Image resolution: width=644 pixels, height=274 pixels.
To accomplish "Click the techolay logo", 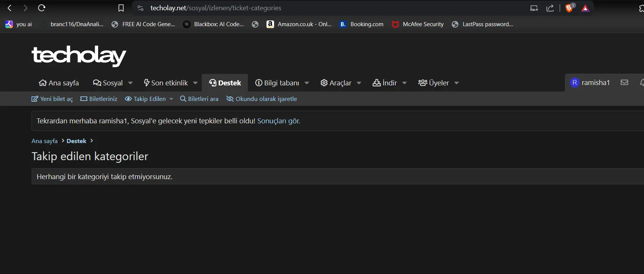I will pyautogui.click(x=79, y=56).
